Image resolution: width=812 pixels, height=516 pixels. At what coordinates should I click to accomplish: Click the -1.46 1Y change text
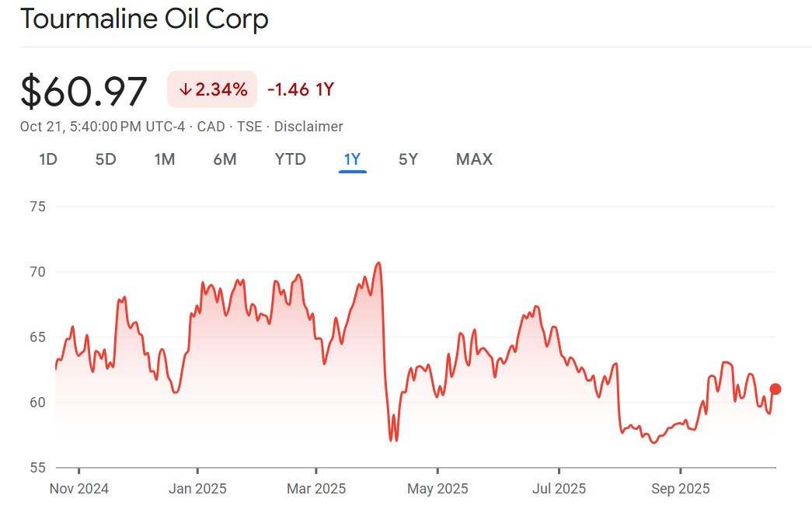click(x=300, y=89)
